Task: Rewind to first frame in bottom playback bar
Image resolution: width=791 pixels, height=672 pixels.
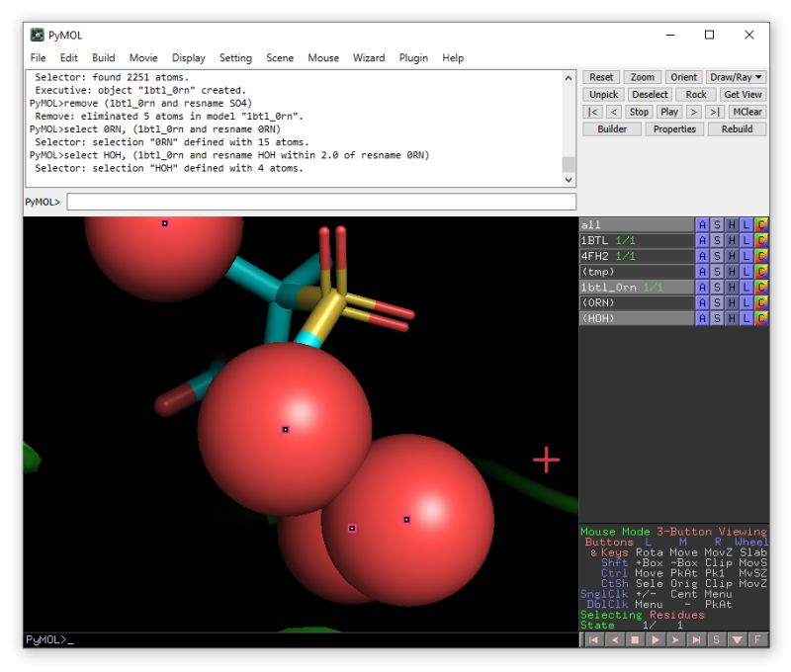Action: (594, 639)
